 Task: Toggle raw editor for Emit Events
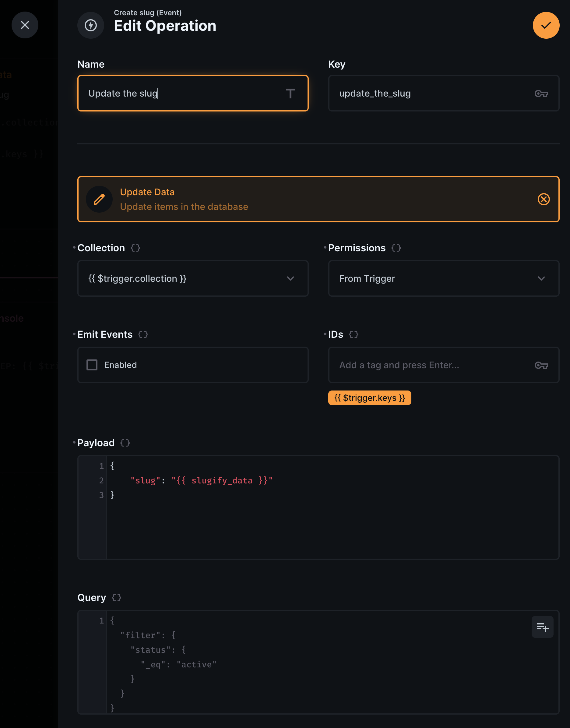click(x=143, y=334)
